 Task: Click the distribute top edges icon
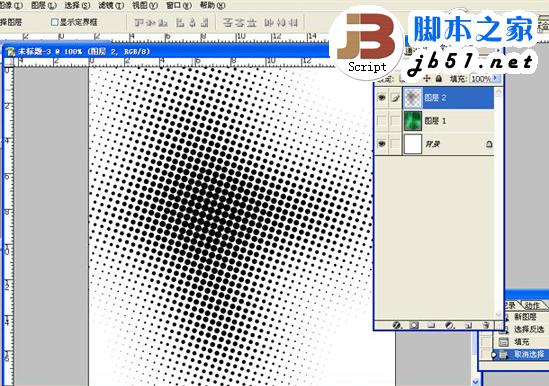228,23
